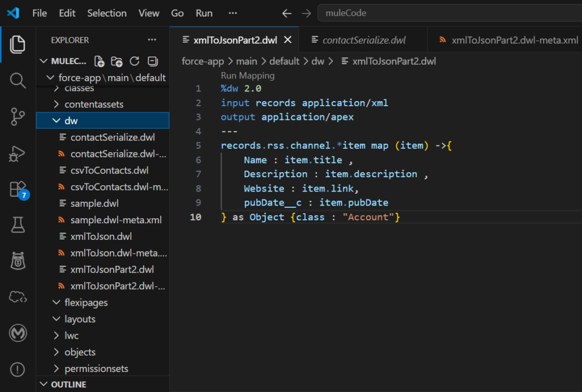Click Run Mapping code lens link

point(247,76)
